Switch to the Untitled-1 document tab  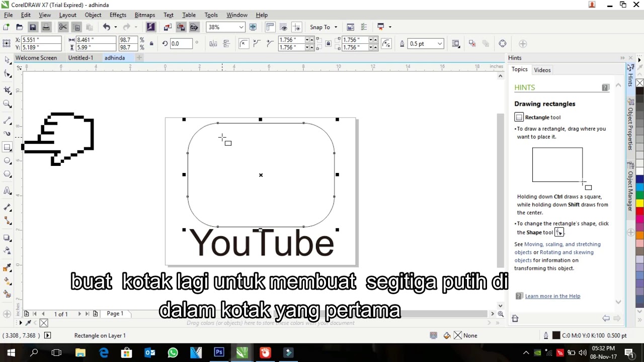[80, 58]
